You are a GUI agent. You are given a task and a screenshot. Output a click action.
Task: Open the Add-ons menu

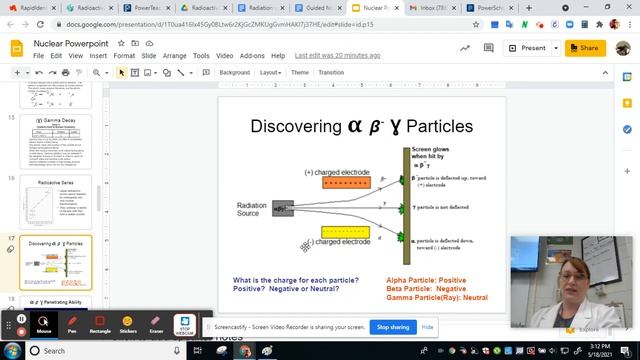point(252,56)
